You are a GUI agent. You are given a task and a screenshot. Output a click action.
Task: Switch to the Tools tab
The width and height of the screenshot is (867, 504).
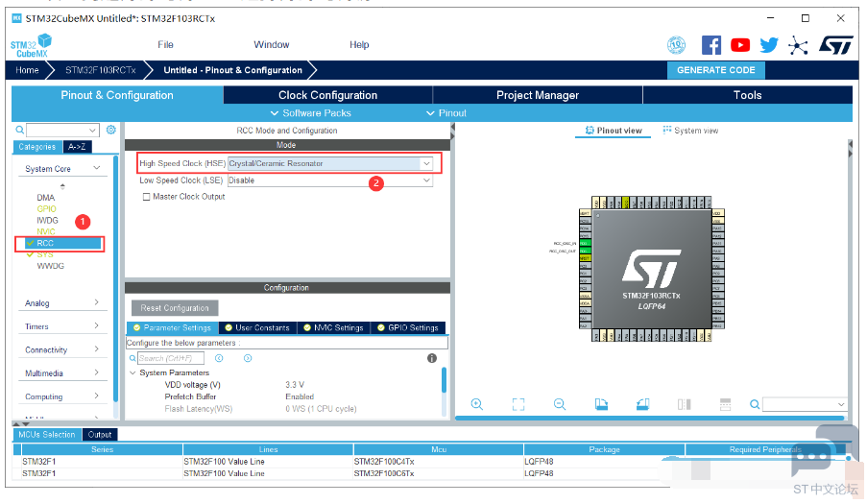748,95
